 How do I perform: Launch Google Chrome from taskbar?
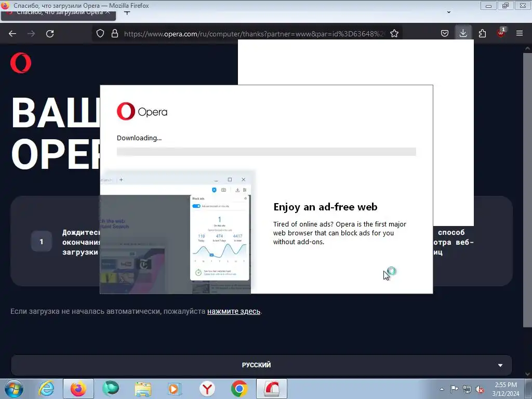(239, 389)
